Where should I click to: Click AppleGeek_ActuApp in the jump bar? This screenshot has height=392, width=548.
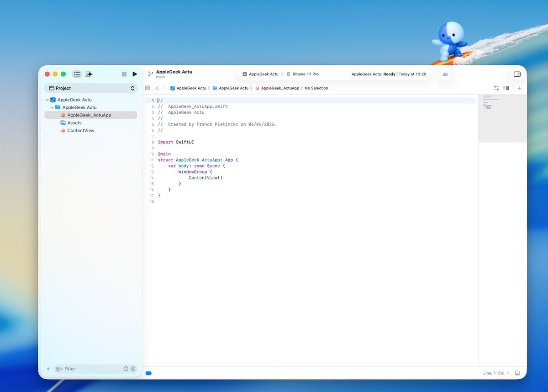click(x=277, y=88)
